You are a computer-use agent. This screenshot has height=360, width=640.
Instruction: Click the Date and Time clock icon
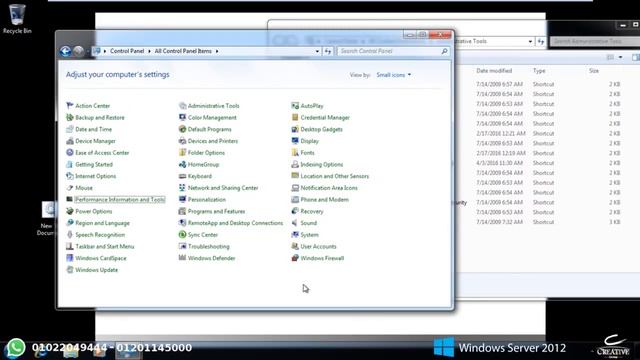(x=70, y=129)
